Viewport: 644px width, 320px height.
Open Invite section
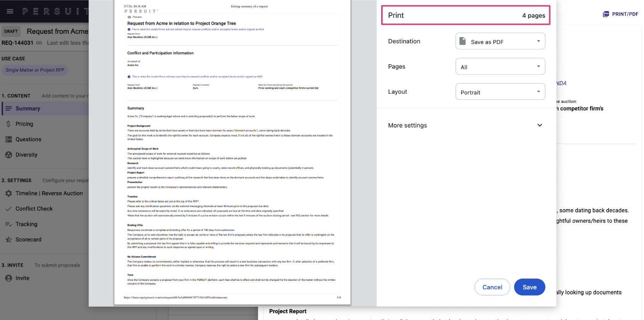tap(23, 278)
